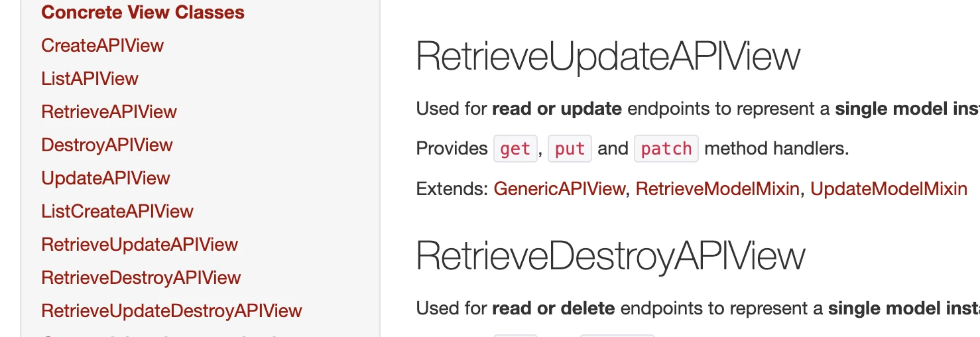This screenshot has height=337, width=980.
Task: Go to RetrieveUpdateDestroyAPIView sidebar link
Action: pos(171,311)
